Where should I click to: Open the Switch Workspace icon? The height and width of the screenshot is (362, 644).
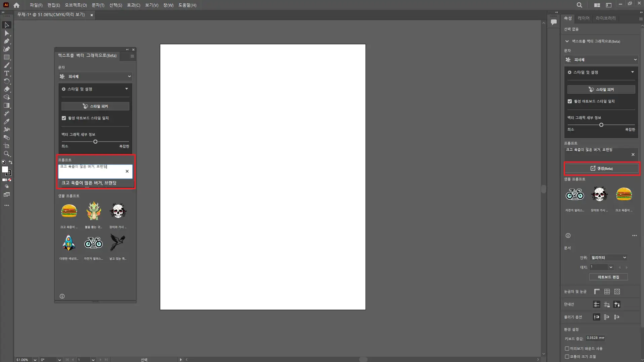609,5
